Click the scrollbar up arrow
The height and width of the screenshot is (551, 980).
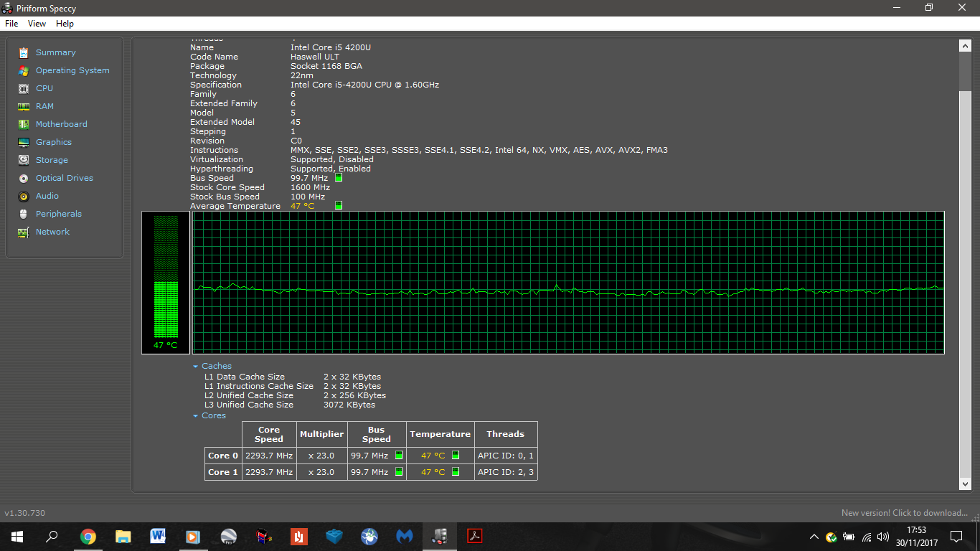[x=965, y=46]
